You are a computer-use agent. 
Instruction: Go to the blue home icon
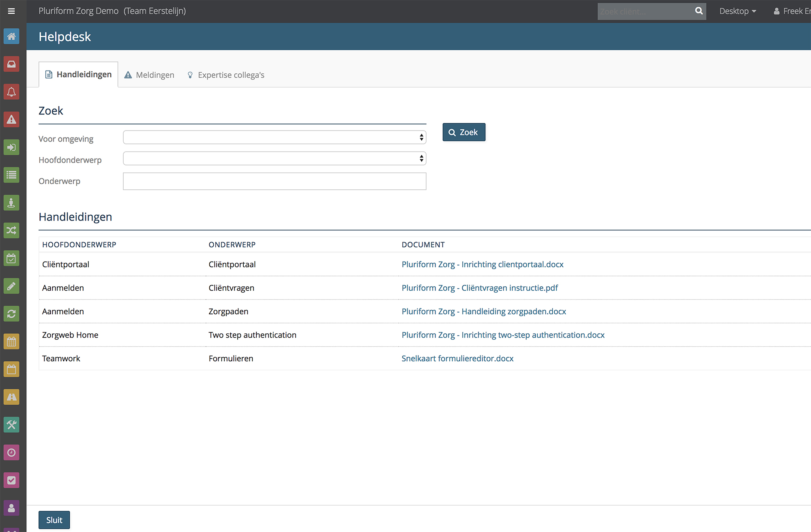[x=11, y=36]
